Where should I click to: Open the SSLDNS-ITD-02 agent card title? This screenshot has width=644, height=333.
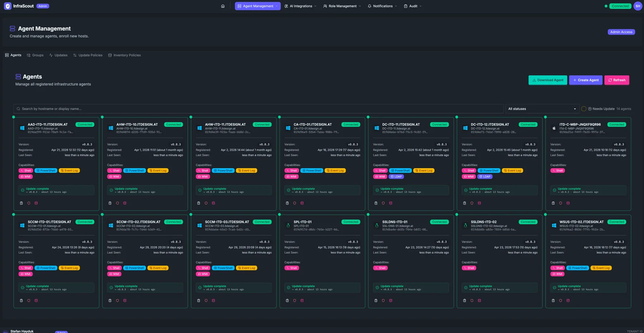click(484, 222)
